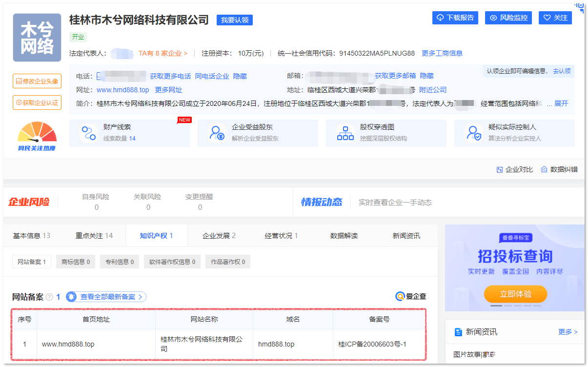Click the 木兮网络 company logo thumbnail
This screenshot has width=588, height=367.
tap(37, 37)
